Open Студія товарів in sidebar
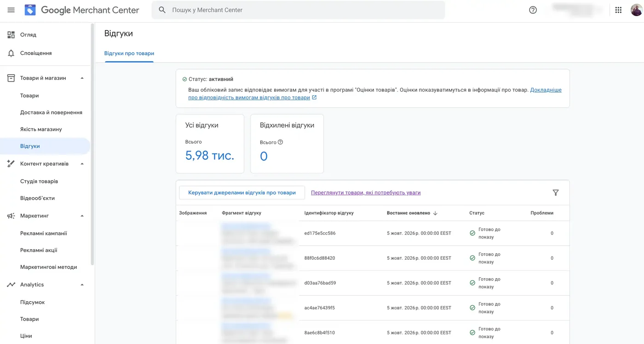 coord(39,181)
